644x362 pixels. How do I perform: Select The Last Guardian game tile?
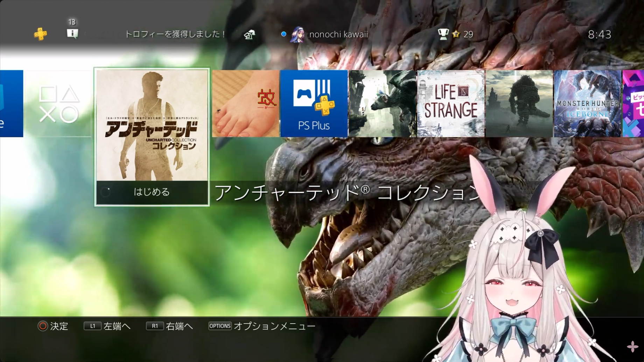click(382, 104)
